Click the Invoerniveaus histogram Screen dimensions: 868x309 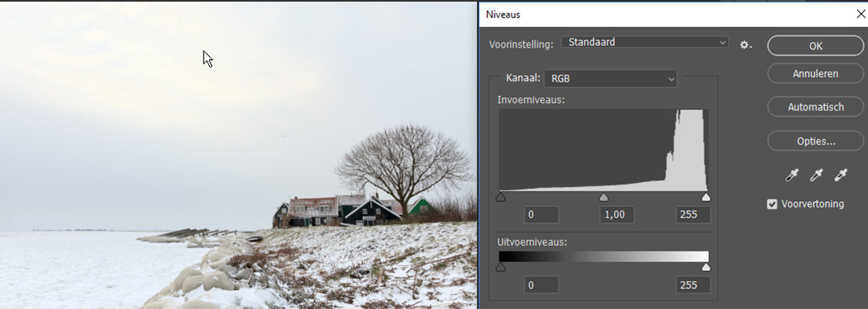pos(604,150)
